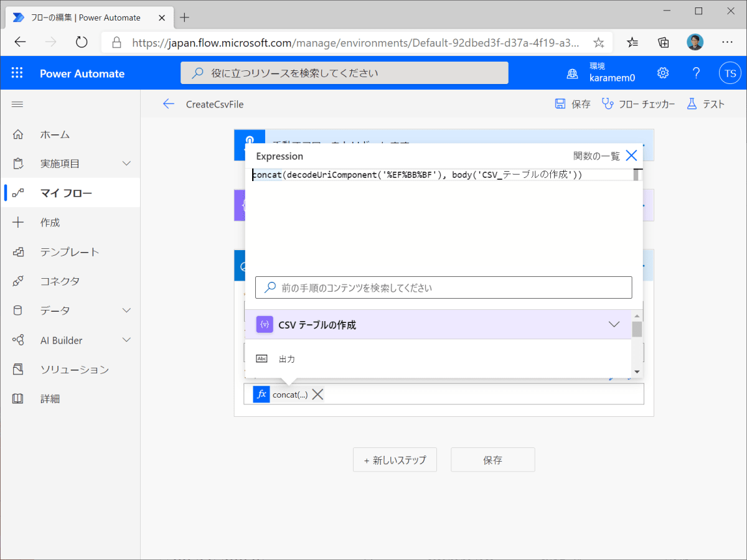Open the TS account avatar
747x560 pixels.
click(x=730, y=73)
